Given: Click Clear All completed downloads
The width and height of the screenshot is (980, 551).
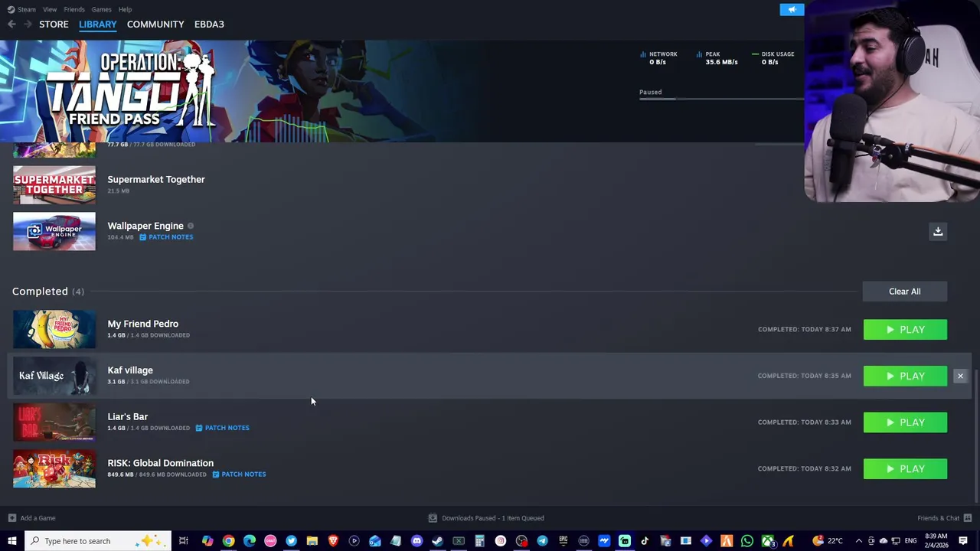Looking at the screenshot, I should coord(905,292).
